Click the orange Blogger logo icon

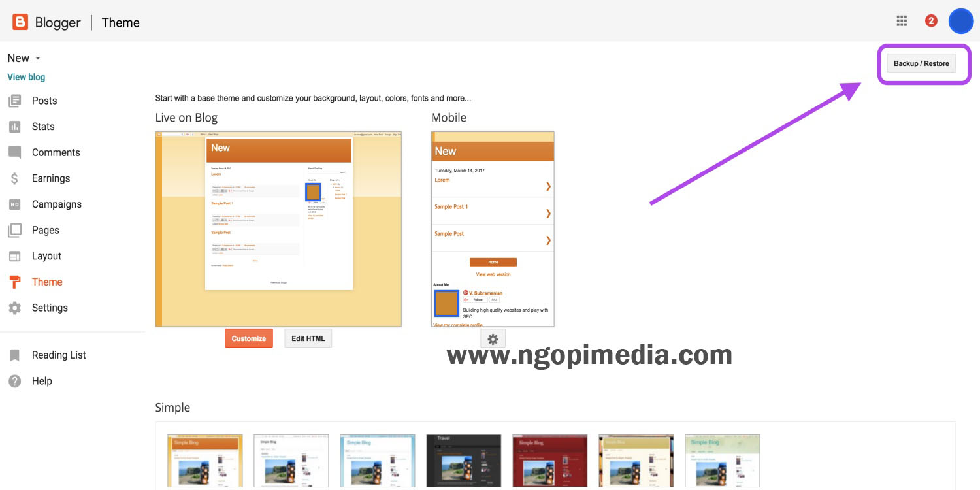coord(20,22)
